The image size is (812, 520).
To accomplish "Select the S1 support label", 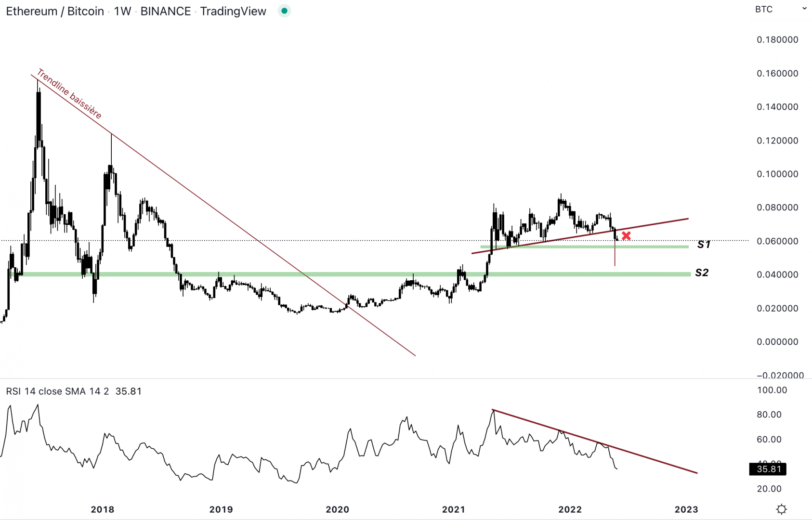I will click(704, 245).
